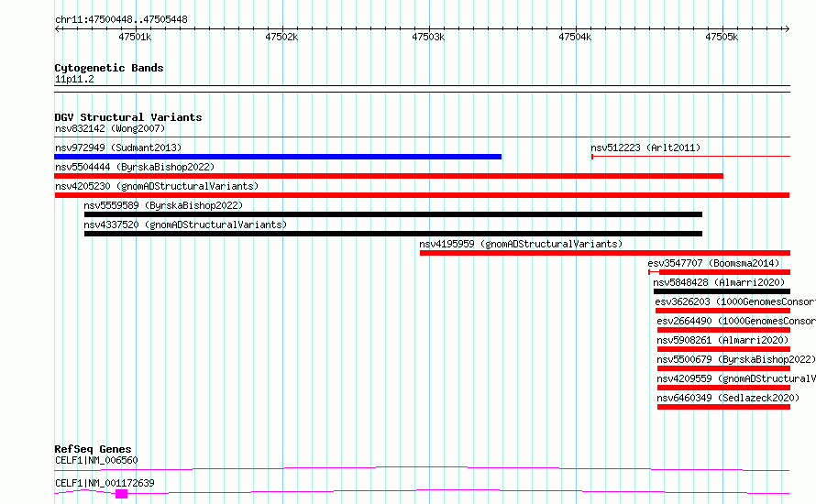Open the nsv4209559 gnomAD variant label
Screen dimensions: 816x504
tap(736, 378)
